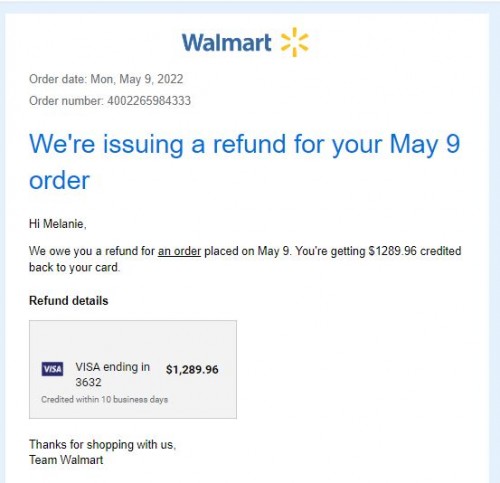Image resolution: width=500 pixels, height=483 pixels.
Task: Click the "Order number:" label
Action: click(66, 101)
